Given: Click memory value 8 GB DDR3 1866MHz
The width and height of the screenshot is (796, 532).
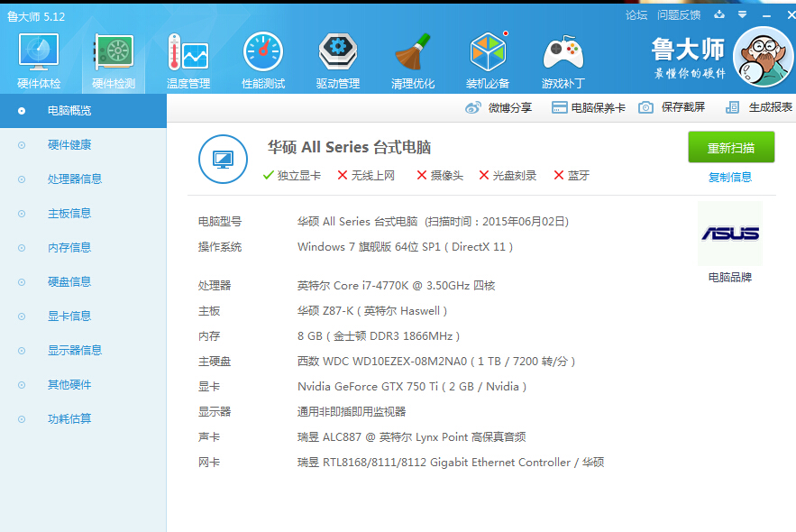Looking at the screenshot, I should tap(379, 336).
